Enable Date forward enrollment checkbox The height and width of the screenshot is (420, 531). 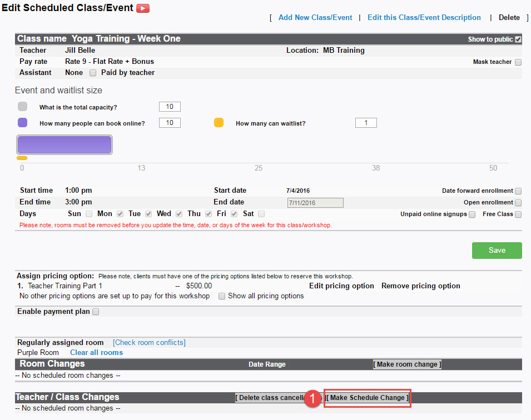click(518, 191)
